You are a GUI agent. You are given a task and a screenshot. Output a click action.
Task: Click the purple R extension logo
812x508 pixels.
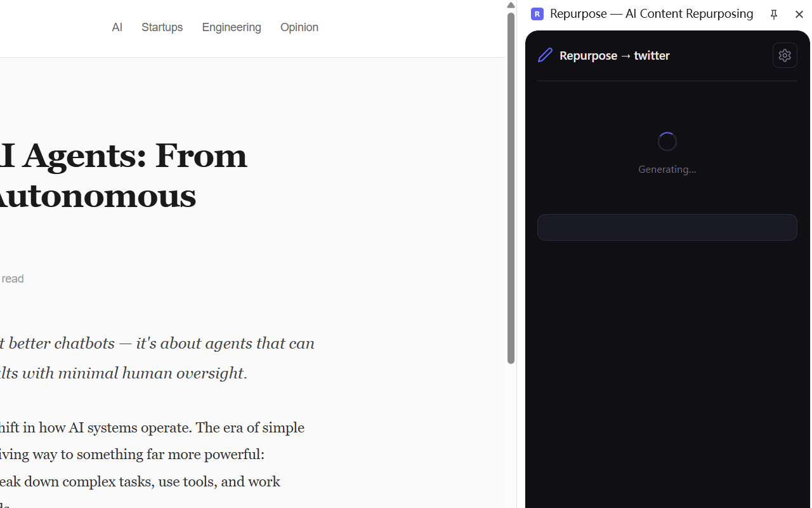[x=537, y=14]
